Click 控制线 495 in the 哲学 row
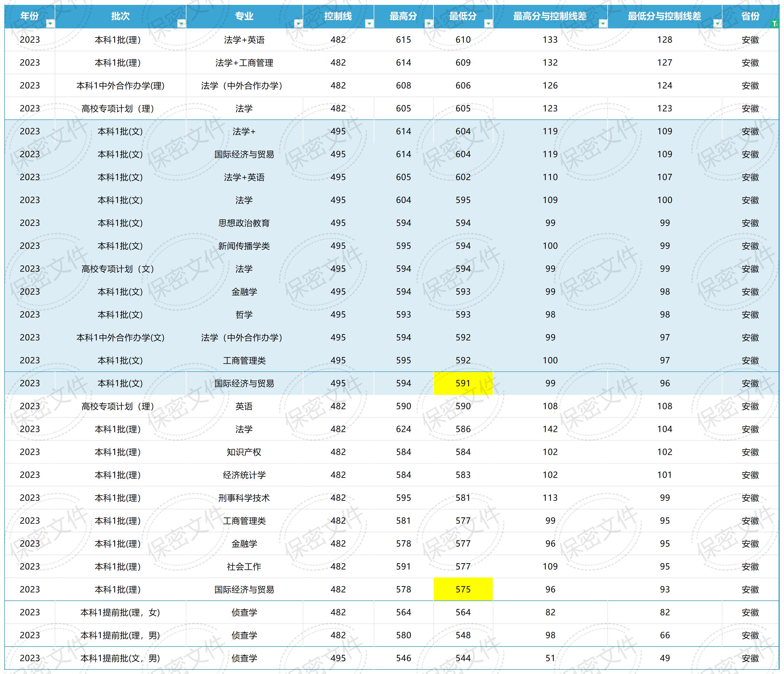784x674 pixels. click(x=338, y=314)
